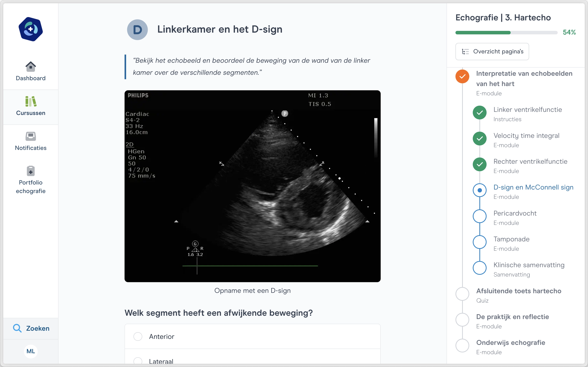Image resolution: width=588 pixels, height=367 pixels.
Task: Select the Anterior answer option
Action: pyautogui.click(x=138, y=336)
